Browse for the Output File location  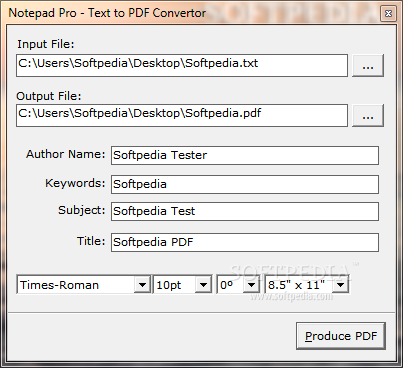tap(368, 115)
